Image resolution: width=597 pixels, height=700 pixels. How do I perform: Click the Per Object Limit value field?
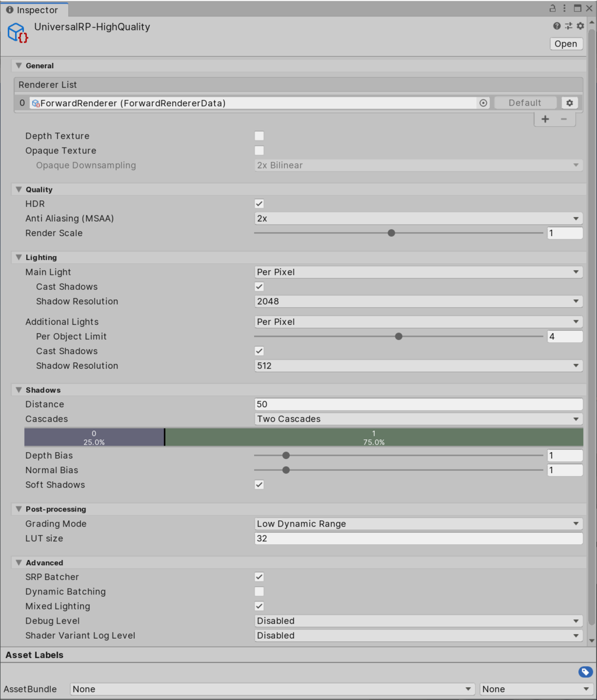565,336
